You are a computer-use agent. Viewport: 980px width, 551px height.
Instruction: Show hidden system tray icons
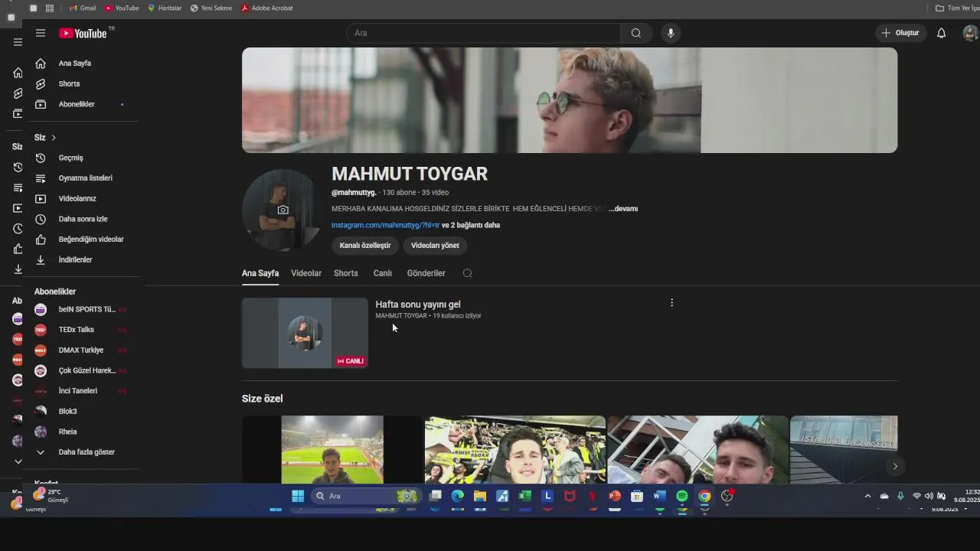pos(867,496)
